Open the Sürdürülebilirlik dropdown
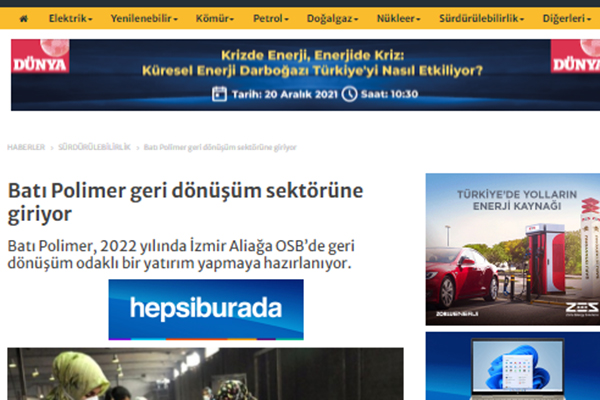 (x=481, y=18)
